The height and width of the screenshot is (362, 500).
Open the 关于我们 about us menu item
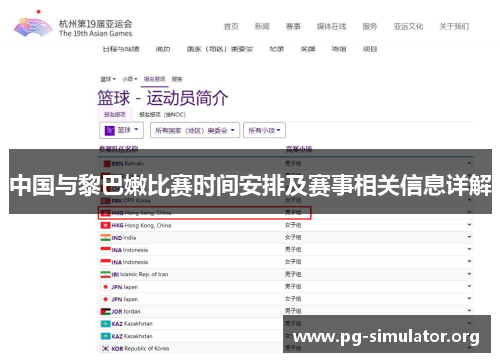454,26
